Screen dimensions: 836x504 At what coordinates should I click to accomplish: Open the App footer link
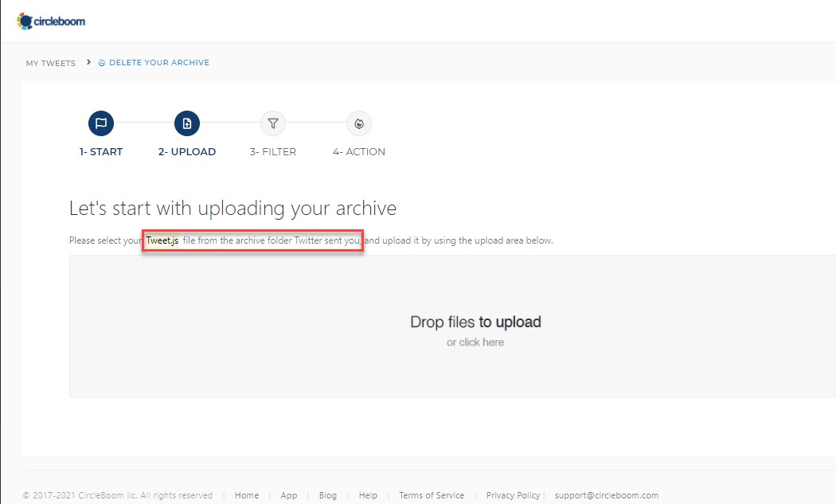click(x=289, y=495)
